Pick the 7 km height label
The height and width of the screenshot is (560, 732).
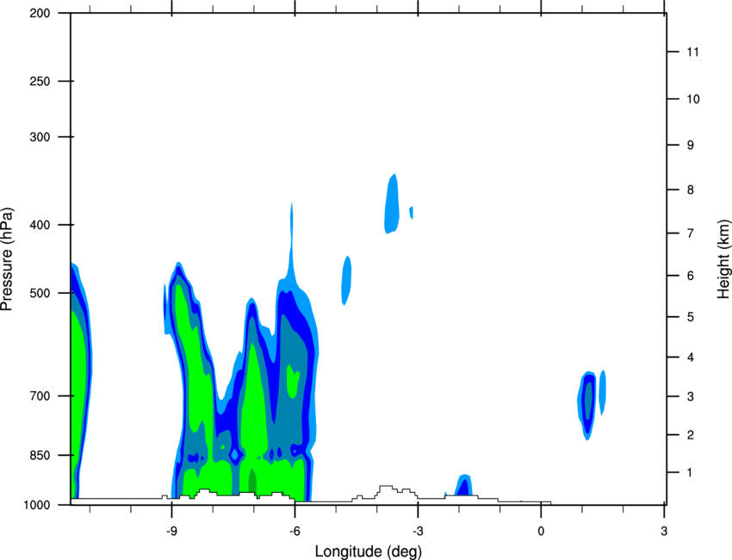coord(690,233)
